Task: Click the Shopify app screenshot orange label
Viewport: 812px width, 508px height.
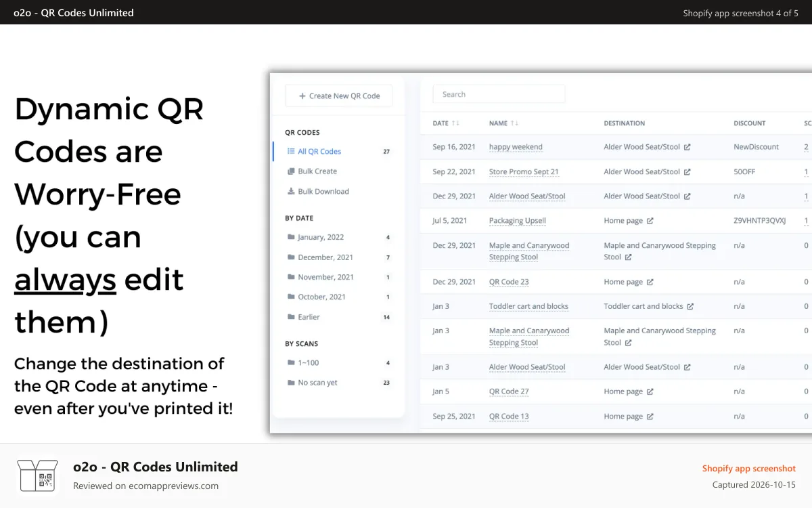Action: click(x=749, y=469)
